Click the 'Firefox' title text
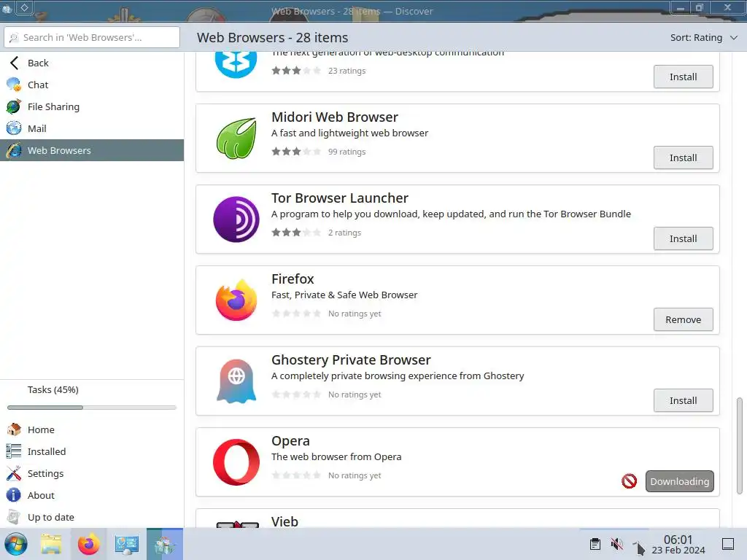The width and height of the screenshot is (747, 560). pyautogui.click(x=293, y=279)
